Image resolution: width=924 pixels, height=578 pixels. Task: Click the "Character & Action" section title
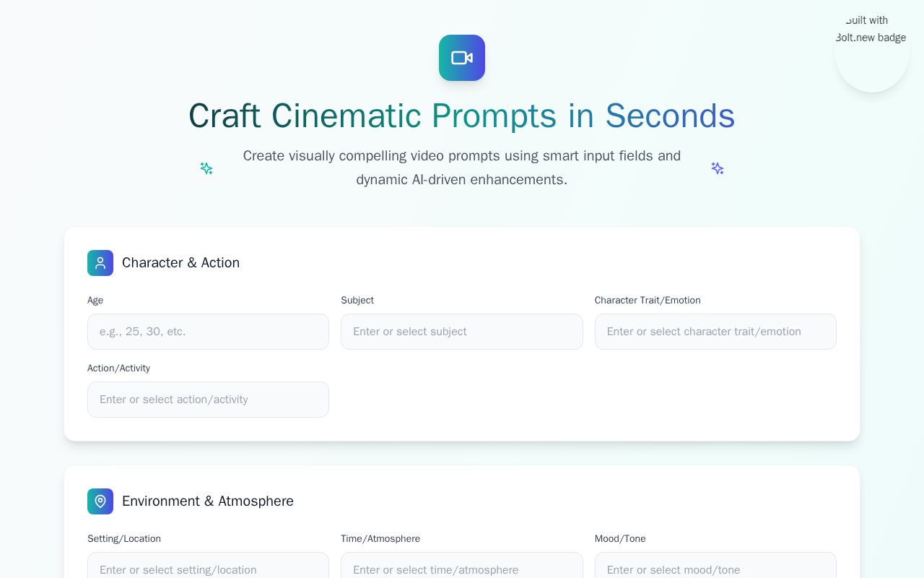click(180, 263)
